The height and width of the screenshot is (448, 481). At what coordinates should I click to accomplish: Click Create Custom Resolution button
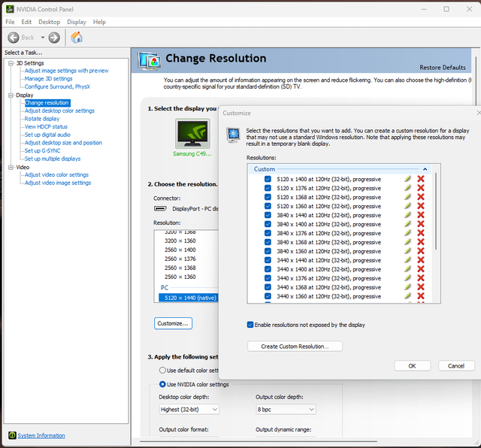295,347
